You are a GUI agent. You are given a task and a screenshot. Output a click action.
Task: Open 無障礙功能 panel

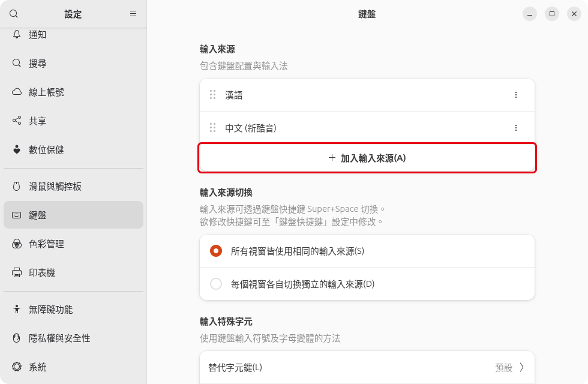coord(73,309)
